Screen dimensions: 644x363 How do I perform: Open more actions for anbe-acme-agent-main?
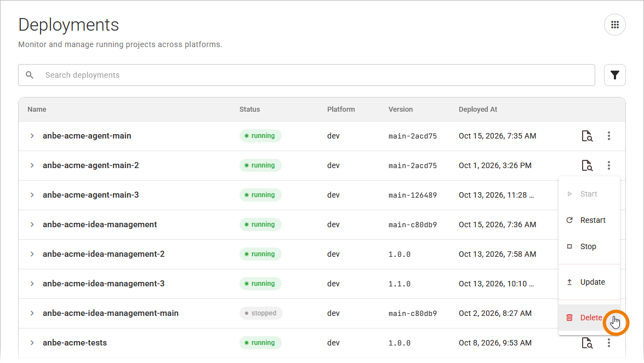tap(609, 136)
